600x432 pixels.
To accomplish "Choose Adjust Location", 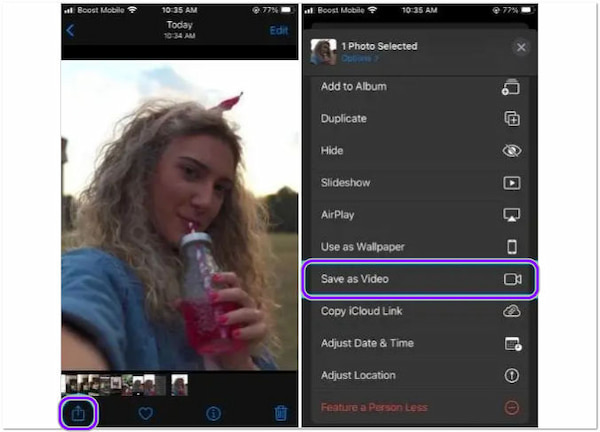I will (420, 375).
